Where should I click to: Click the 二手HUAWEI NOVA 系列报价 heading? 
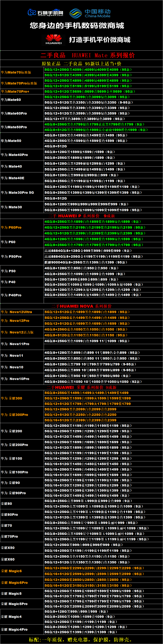point(82,306)
